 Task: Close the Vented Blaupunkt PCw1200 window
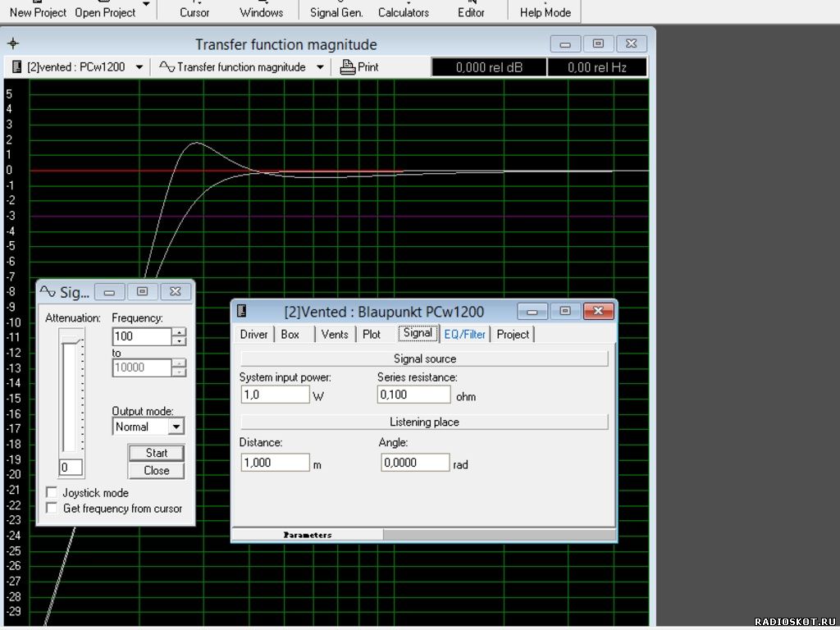(598, 311)
